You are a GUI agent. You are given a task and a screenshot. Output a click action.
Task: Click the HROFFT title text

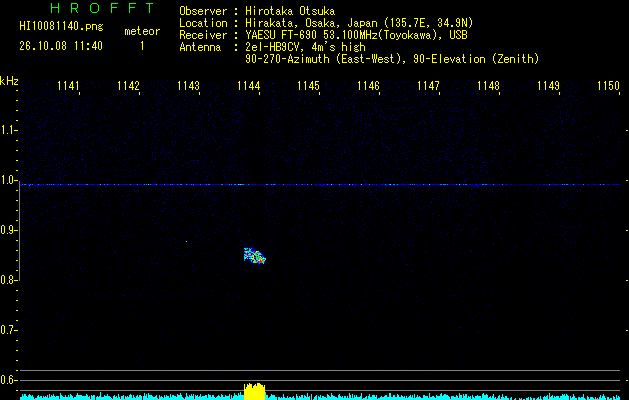102,8
